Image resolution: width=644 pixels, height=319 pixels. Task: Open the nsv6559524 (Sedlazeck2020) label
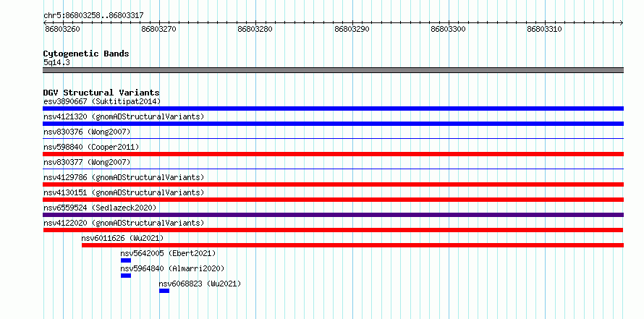pyautogui.click(x=100, y=208)
